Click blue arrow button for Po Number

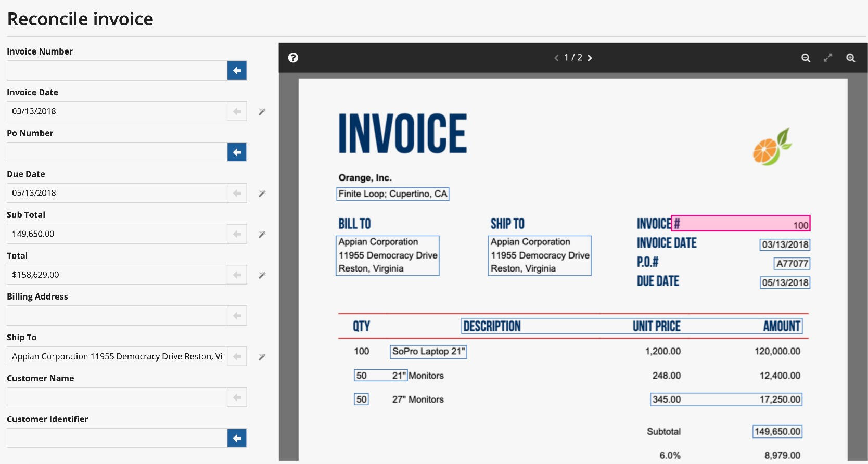pyautogui.click(x=237, y=152)
